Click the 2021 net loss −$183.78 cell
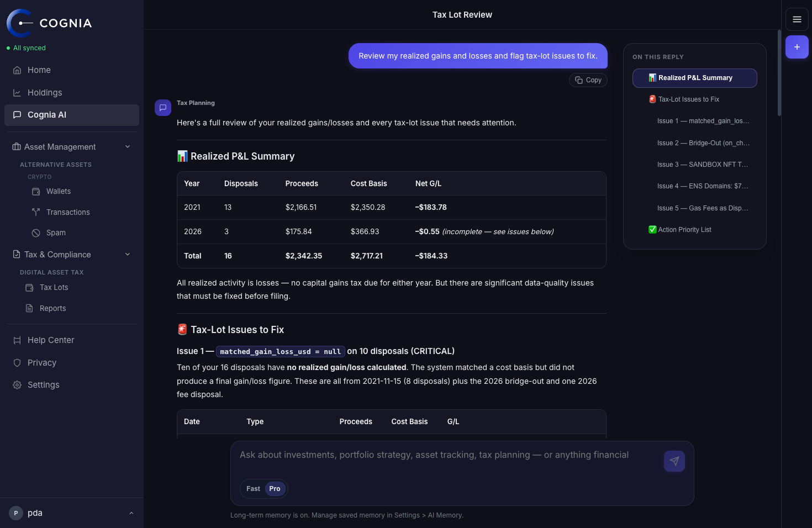Image resolution: width=812 pixels, height=528 pixels. [x=431, y=208]
